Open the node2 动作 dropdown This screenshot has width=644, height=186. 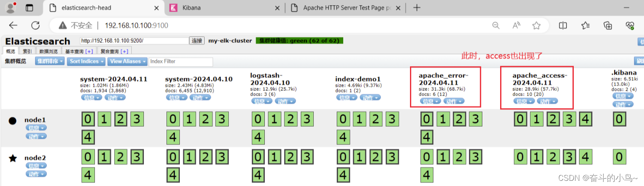coord(36,174)
